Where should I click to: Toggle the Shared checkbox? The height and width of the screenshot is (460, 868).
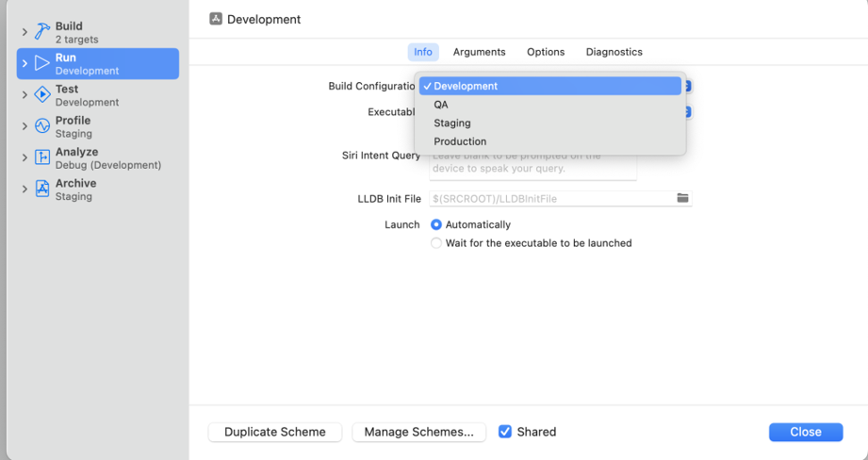[505, 432]
